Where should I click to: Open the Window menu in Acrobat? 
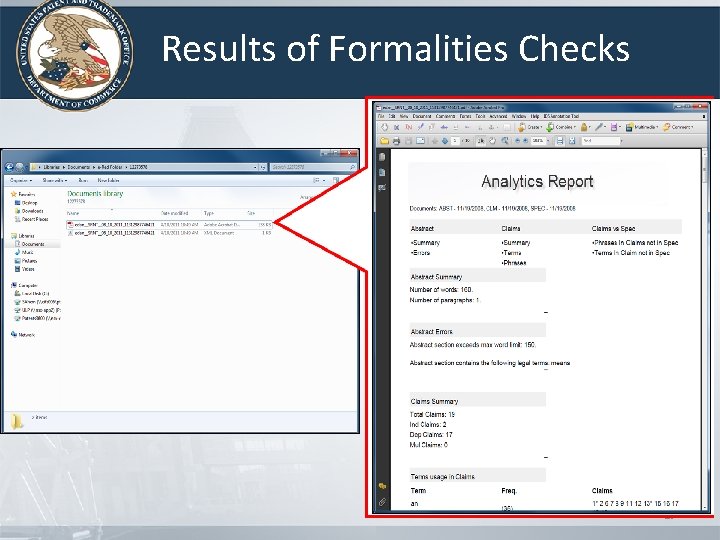click(519, 117)
